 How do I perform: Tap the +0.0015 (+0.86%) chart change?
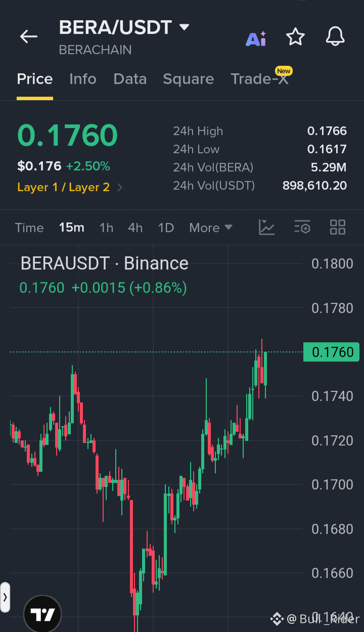coord(129,288)
